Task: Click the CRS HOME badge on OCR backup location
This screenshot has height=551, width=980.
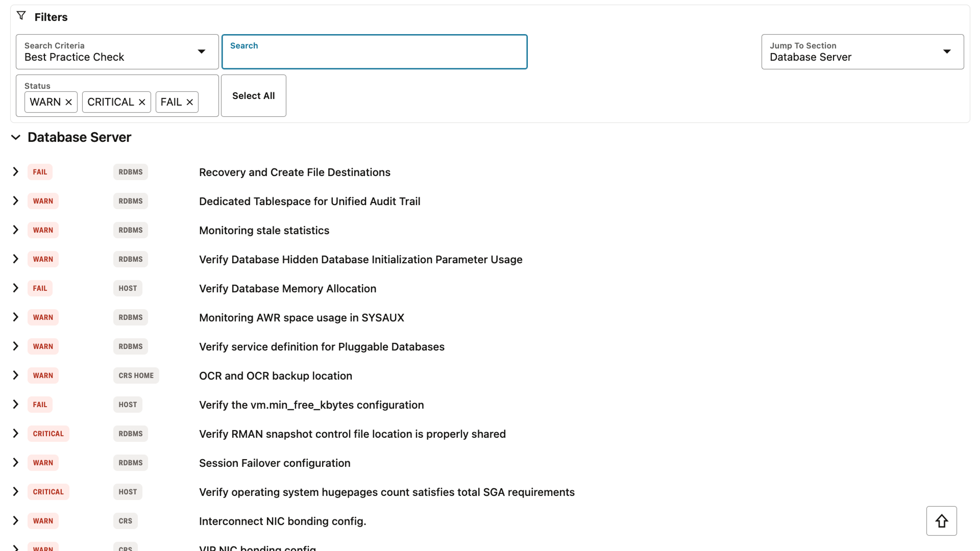Action: (136, 375)
